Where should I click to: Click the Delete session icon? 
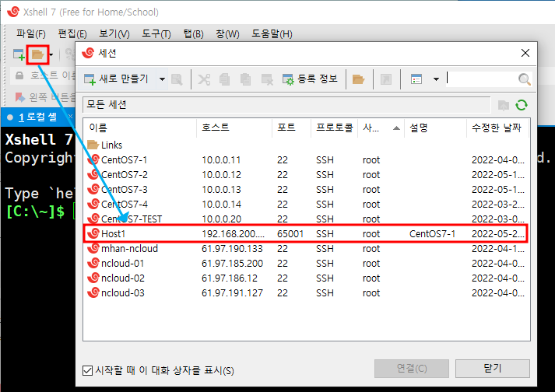[267, 79]
